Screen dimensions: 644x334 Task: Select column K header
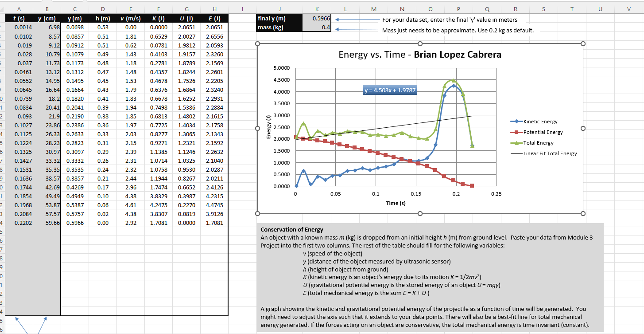(x=317, y=8)
